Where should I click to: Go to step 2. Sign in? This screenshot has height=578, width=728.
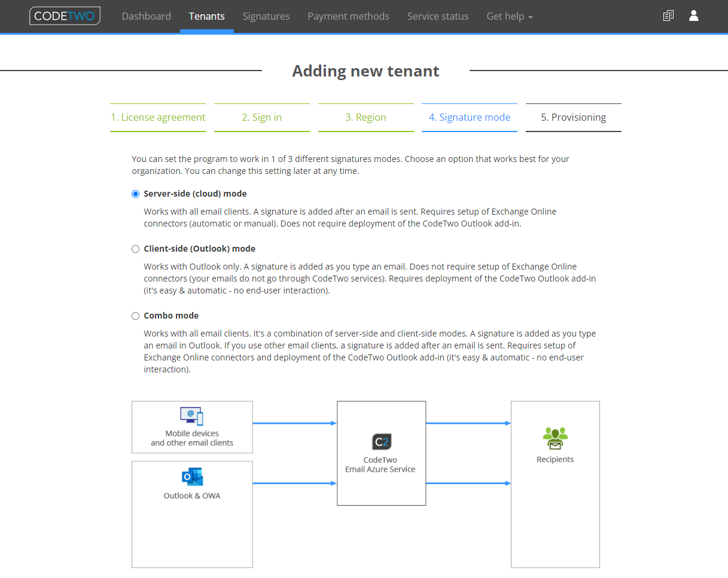(262, 117)
